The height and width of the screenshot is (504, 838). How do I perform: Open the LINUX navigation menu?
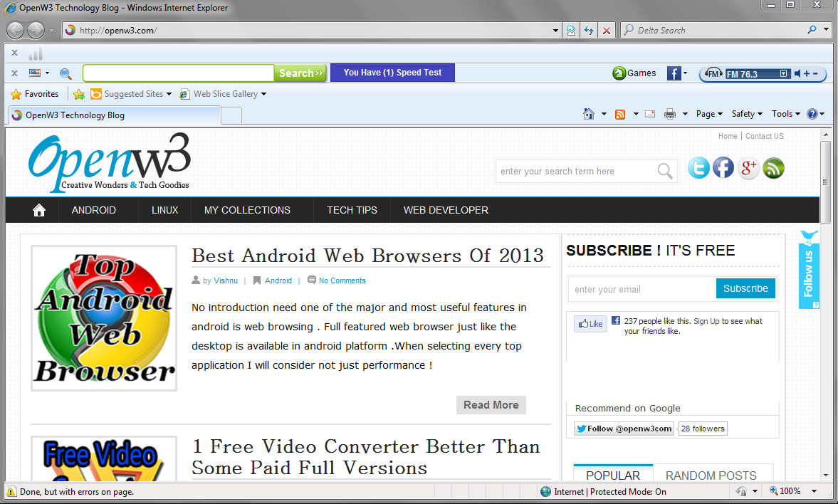[x=164, y=210]
